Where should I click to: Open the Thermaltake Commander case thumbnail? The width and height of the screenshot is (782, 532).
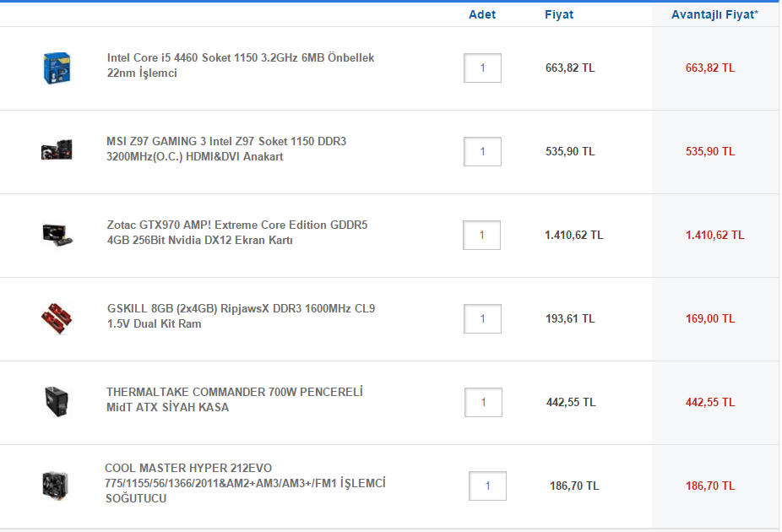pyautogui.click(x=57, y=401)
